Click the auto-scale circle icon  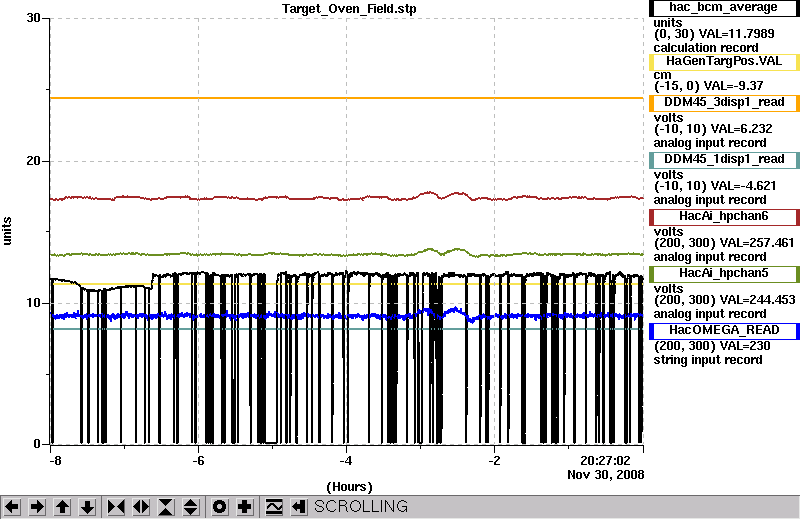click(x=219, y=507)
